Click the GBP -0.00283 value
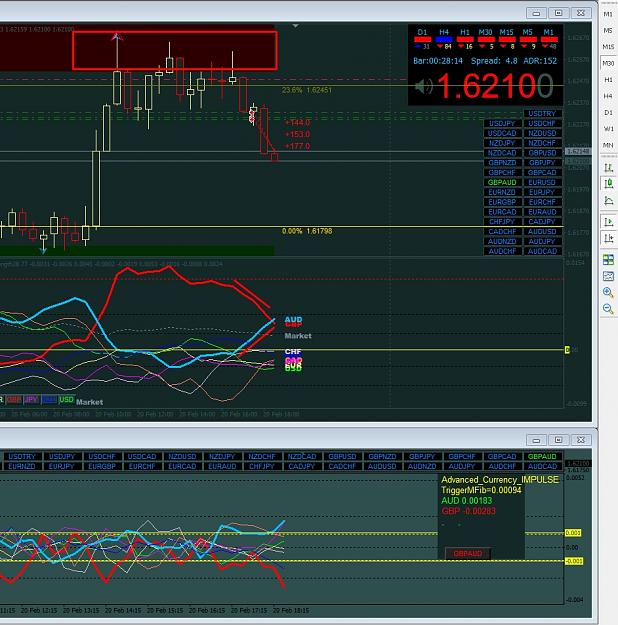 (468, 511)
